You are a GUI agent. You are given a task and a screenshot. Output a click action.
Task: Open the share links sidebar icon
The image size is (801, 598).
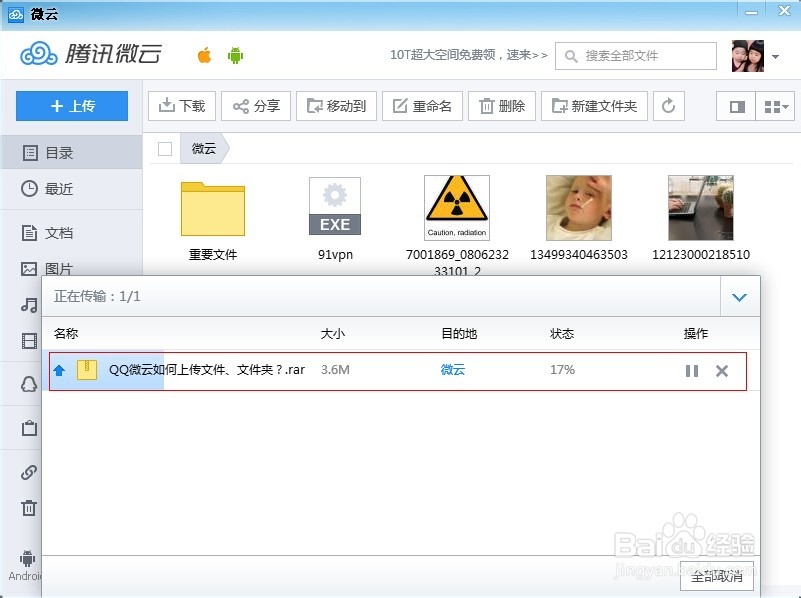point(29,472)
